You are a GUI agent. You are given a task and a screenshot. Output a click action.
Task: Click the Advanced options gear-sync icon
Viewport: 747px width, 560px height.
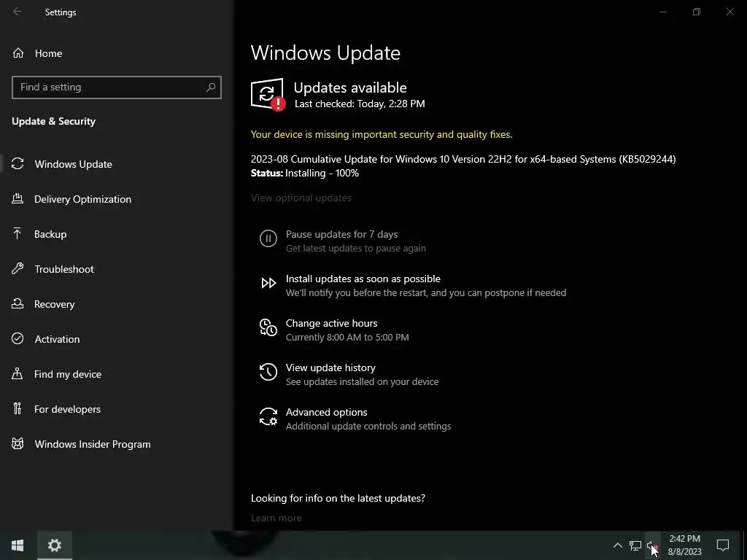[x=268, y=416]
